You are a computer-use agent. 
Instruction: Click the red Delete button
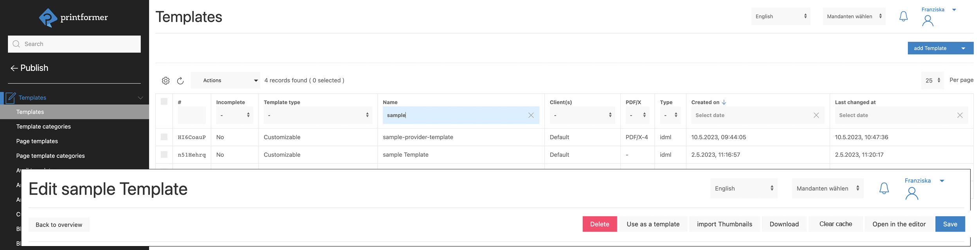[x=599, y=224]
